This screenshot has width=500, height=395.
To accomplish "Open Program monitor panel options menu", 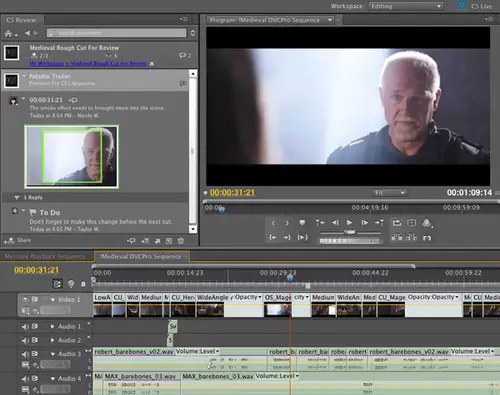I will (x=489, y=19).
